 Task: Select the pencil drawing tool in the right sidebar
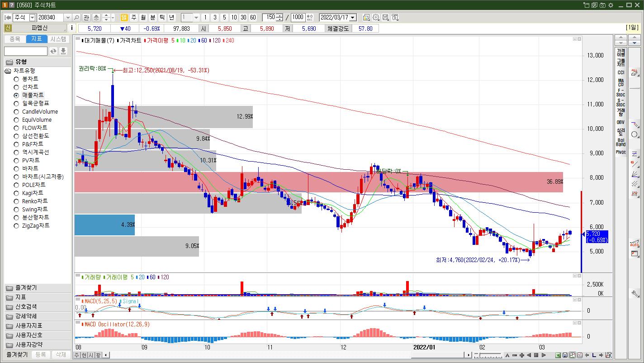pyautogui.click(x=635, y=124)
